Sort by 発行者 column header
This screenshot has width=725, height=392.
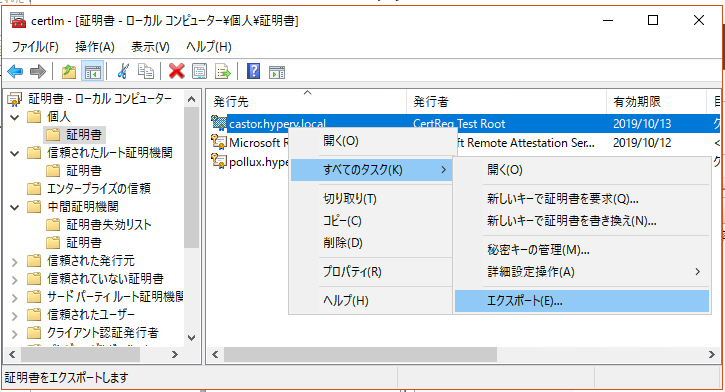(x=506, y=101)
